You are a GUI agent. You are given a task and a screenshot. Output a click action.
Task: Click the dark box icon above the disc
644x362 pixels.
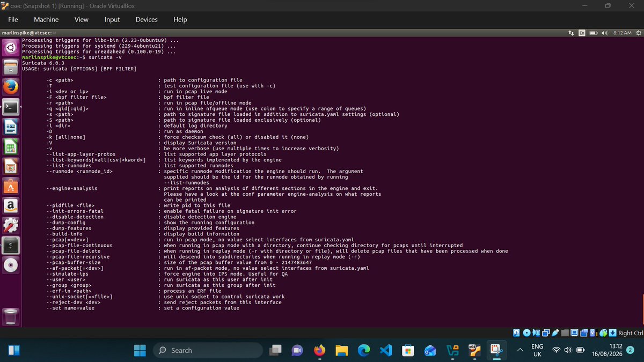click(11, 246)
